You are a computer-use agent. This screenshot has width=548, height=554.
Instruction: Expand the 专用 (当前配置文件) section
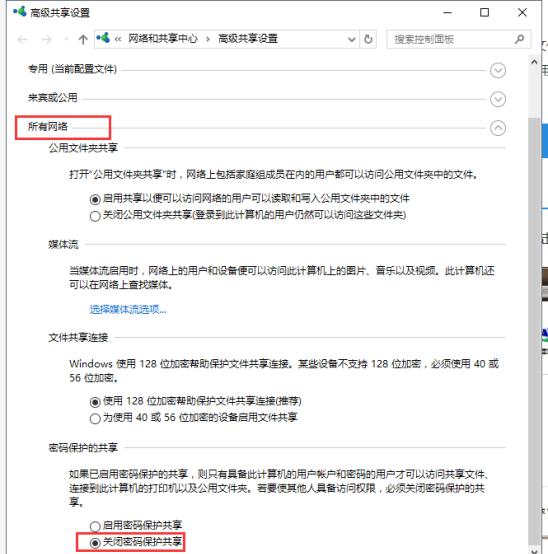click(x=498, y=70)
